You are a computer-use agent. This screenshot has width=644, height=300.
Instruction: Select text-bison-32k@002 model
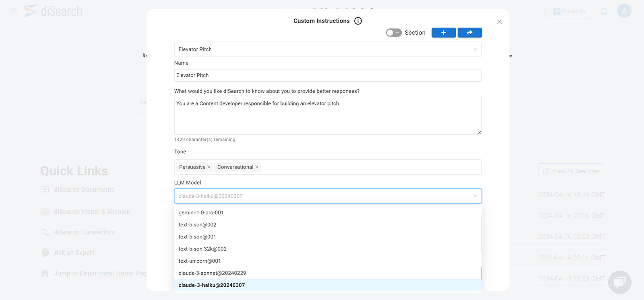coord(328,249)
